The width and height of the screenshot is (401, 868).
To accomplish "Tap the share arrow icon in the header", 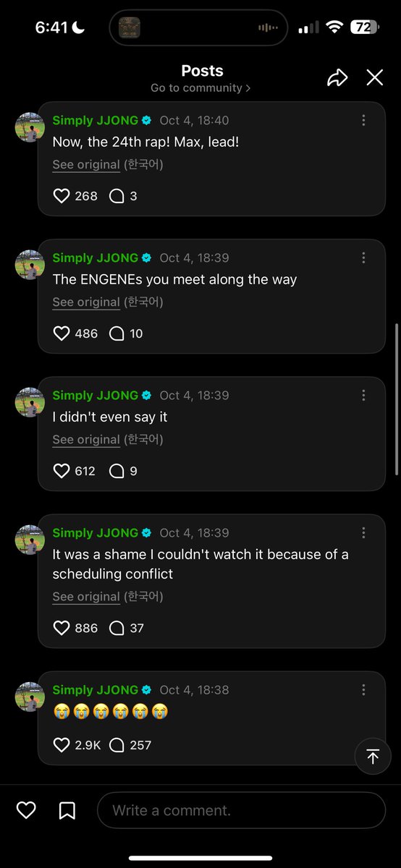I will tap(337, 78).
